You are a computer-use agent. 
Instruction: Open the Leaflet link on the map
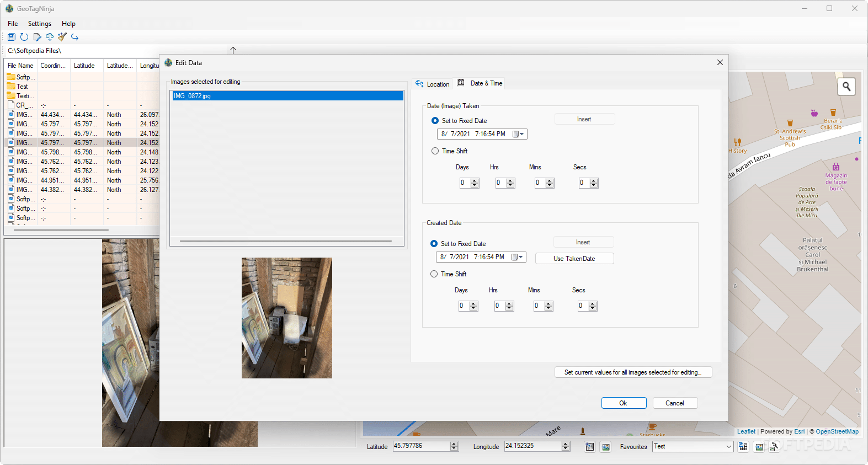point(746,431)
